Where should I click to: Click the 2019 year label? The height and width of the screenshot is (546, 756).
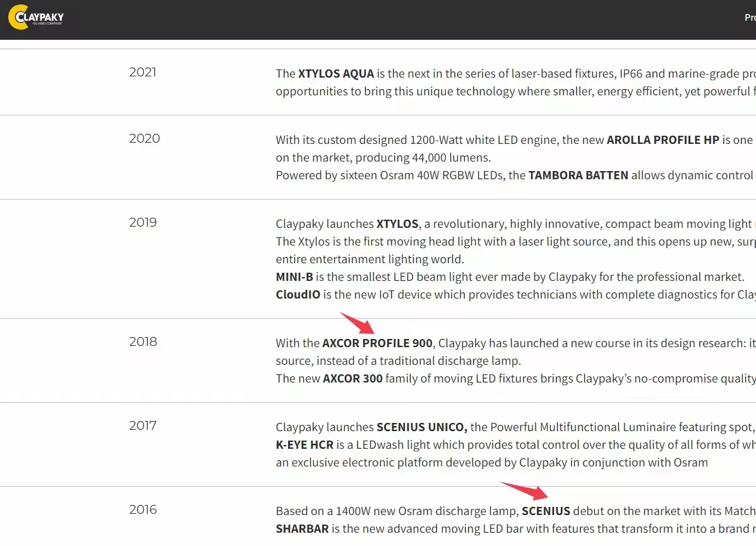pos(143,223)
